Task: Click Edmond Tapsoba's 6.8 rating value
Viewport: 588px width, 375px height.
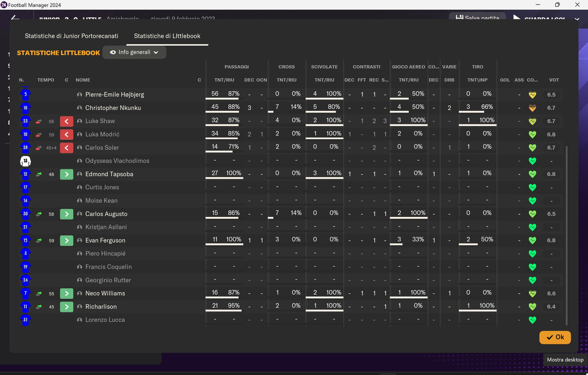Action: click(x=551, y=174)
